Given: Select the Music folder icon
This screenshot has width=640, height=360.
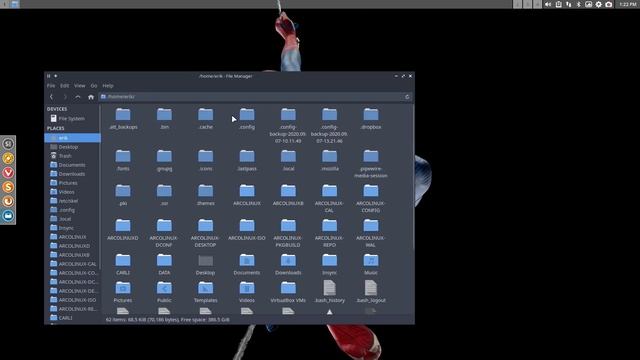Looking at the screenshot, I should coord(371,260).
